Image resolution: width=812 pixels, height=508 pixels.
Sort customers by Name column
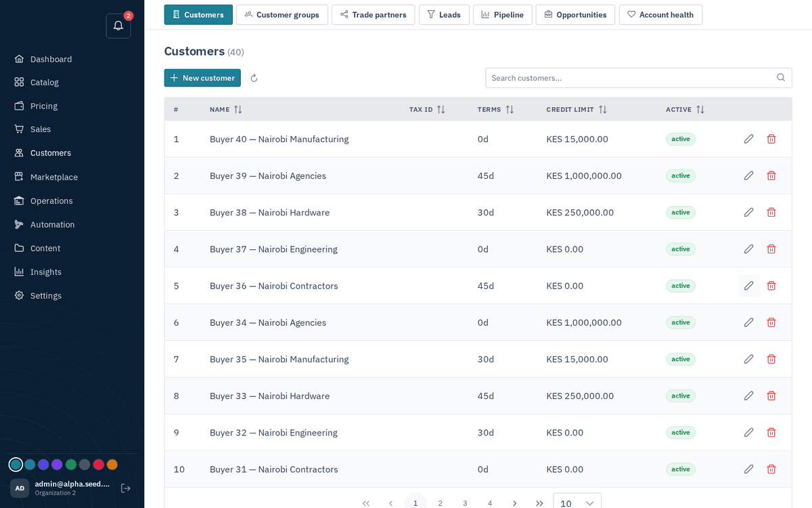[x=238, y=110]
